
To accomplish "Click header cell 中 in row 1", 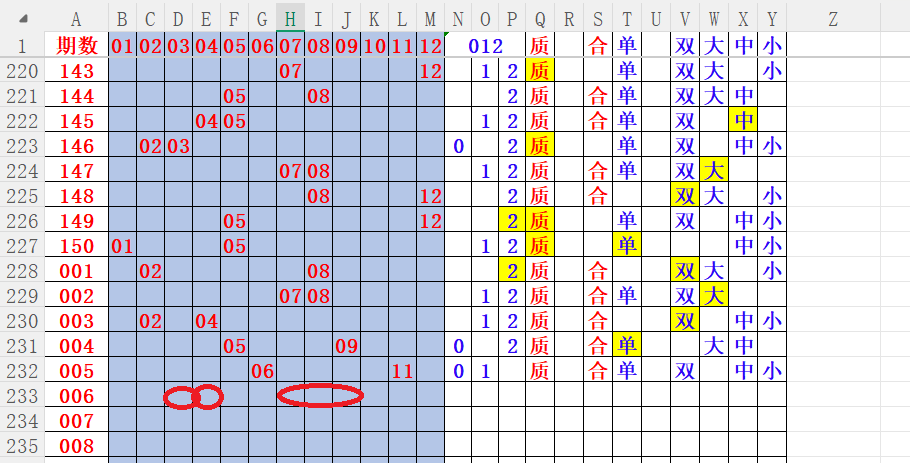I will coord(743,45).
